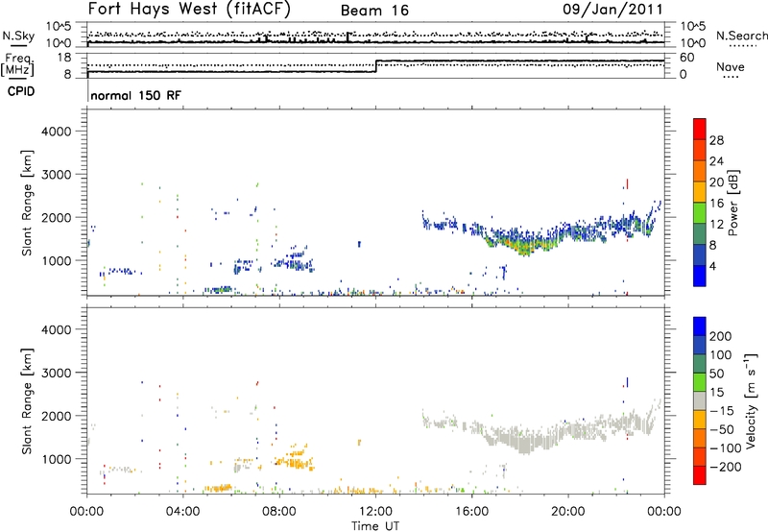The image size is (768, 532).
Task: Click the '10^5' left noise axis label
Action: [x=59, y=26]
